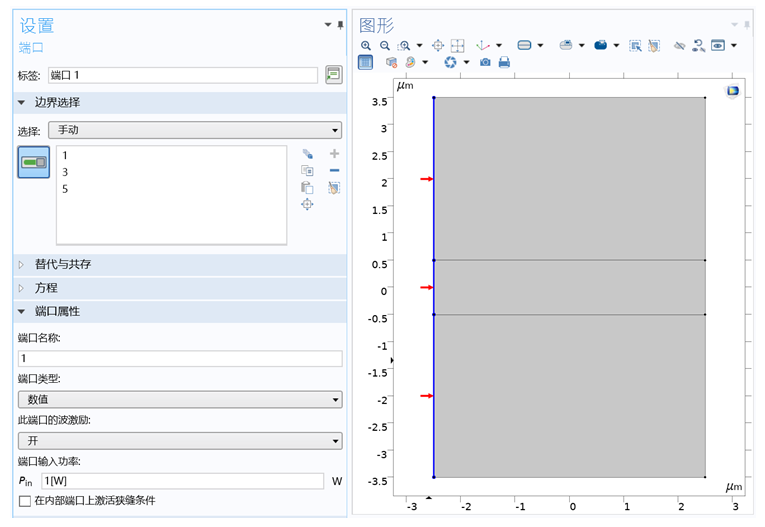
Task: Click the broom icon beside the selection list
Action: [x=334, y=187]
